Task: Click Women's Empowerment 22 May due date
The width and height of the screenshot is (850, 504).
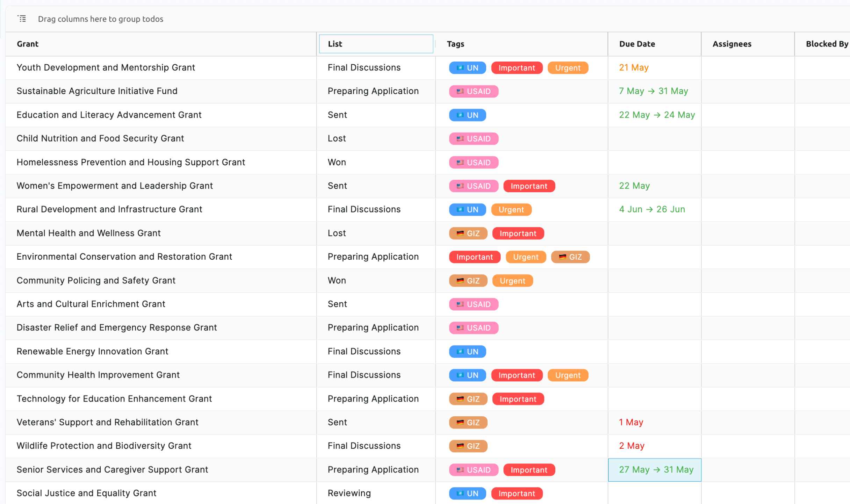Action: click(x=634, y=186)
